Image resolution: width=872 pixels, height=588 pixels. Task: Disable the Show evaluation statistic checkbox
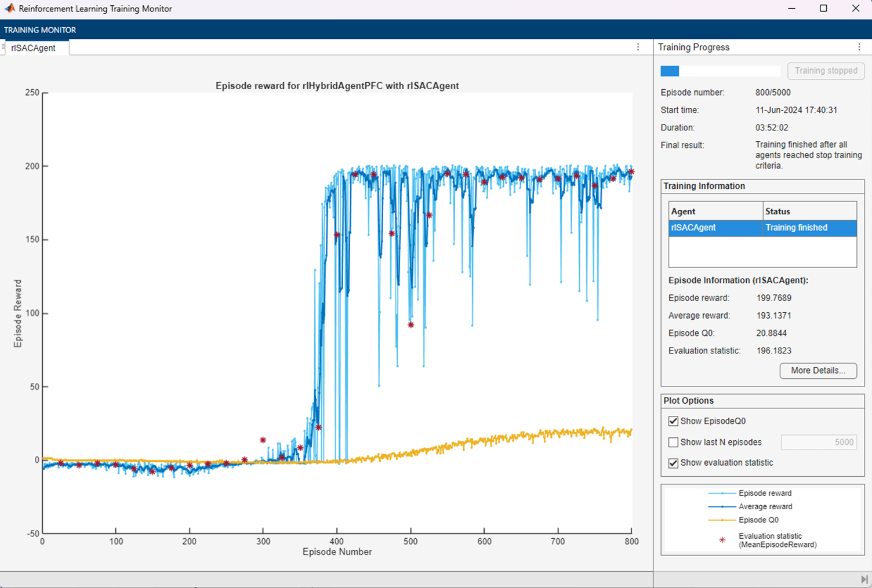[673, 463]
